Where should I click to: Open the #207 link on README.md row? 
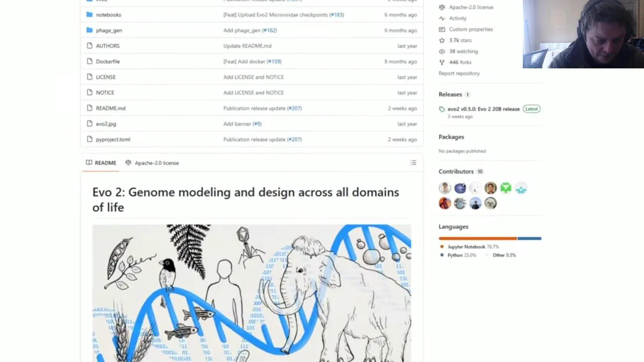pos(294,108)
